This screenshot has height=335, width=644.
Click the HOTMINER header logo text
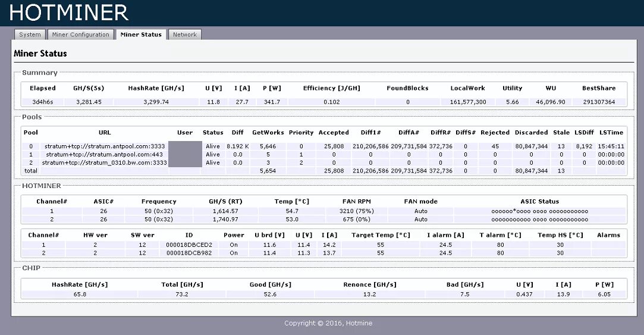tap(69, 12)
